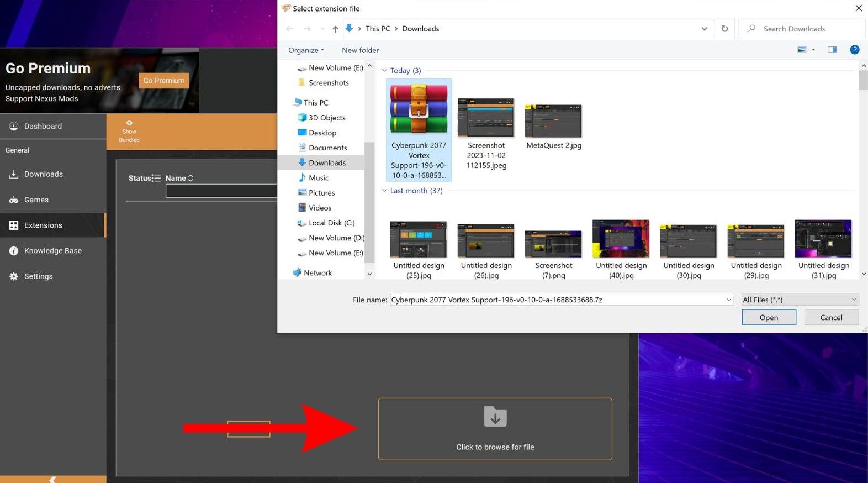The width and height of the screenshot is (868, 483).
Task: Change the view layout icon
Action: tap(802, 50)
